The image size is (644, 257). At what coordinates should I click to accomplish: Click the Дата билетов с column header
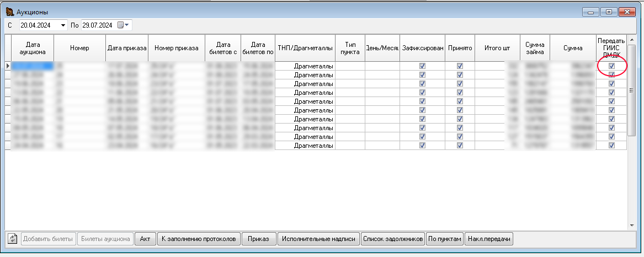tap(222, 48)
